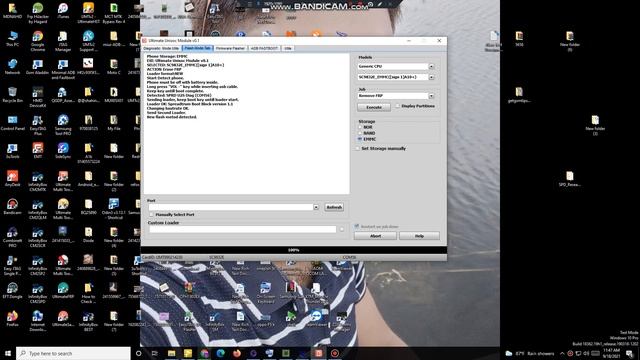Expand the Generic CPU model dropdown
Screen dimensions: 640x360
pos(431,66)
